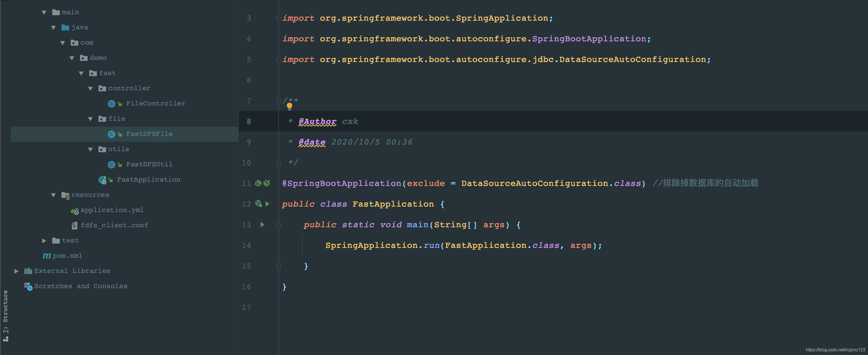Open FastApplication in project tree

tap(149, 180)
